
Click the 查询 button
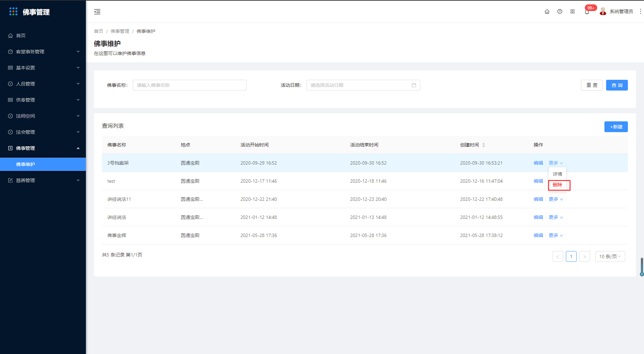point(617,85)
